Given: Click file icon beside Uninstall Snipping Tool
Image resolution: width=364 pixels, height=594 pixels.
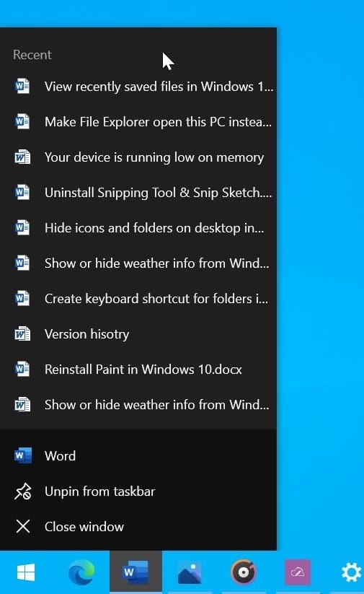Looking at the screenshot, I should pyautogui.click(x=22, y=193).
